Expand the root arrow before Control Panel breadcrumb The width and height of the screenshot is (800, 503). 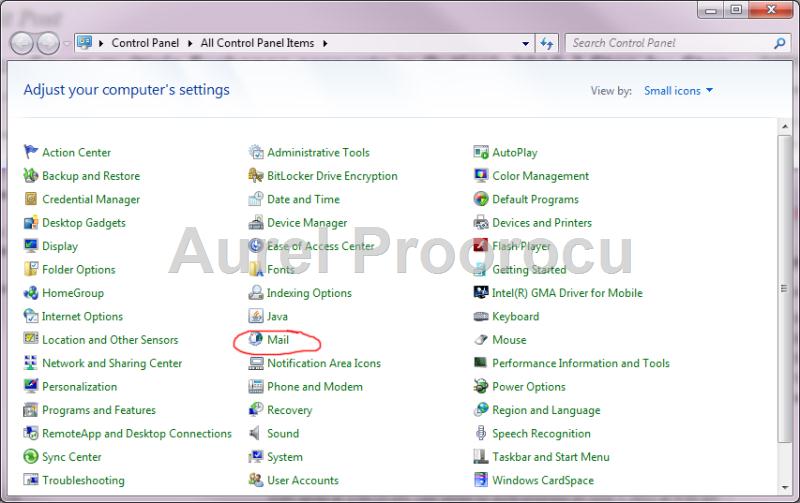tap(101, 43)
